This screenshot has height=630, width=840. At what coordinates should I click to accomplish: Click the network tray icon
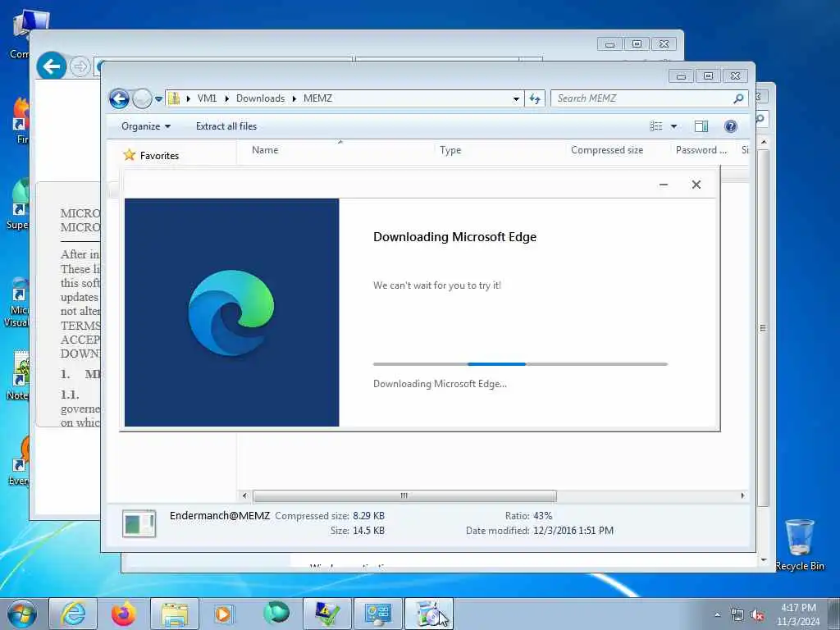(737, 615)
